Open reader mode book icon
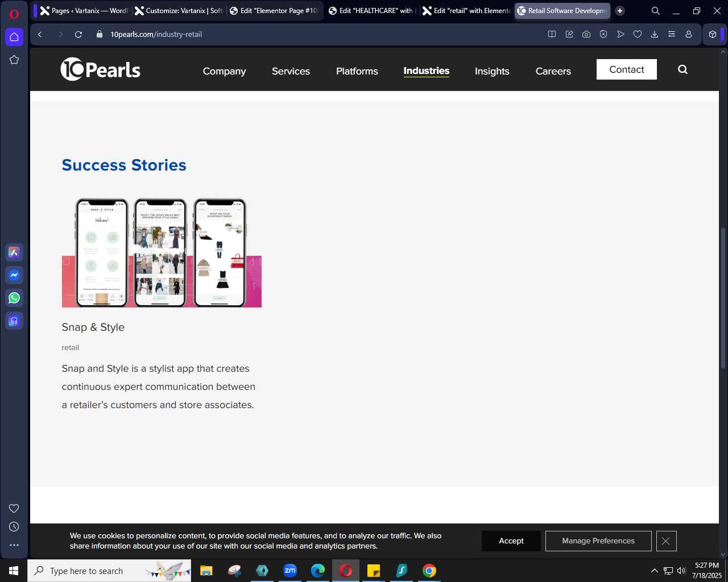The width and height of the screenshot is (728, 582). (x=552, y=34)
